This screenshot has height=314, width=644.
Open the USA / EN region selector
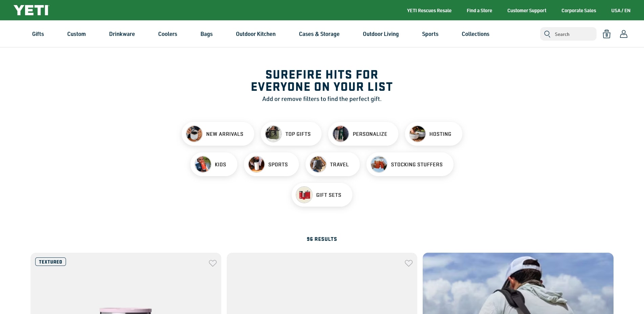(x=620, y=11)
